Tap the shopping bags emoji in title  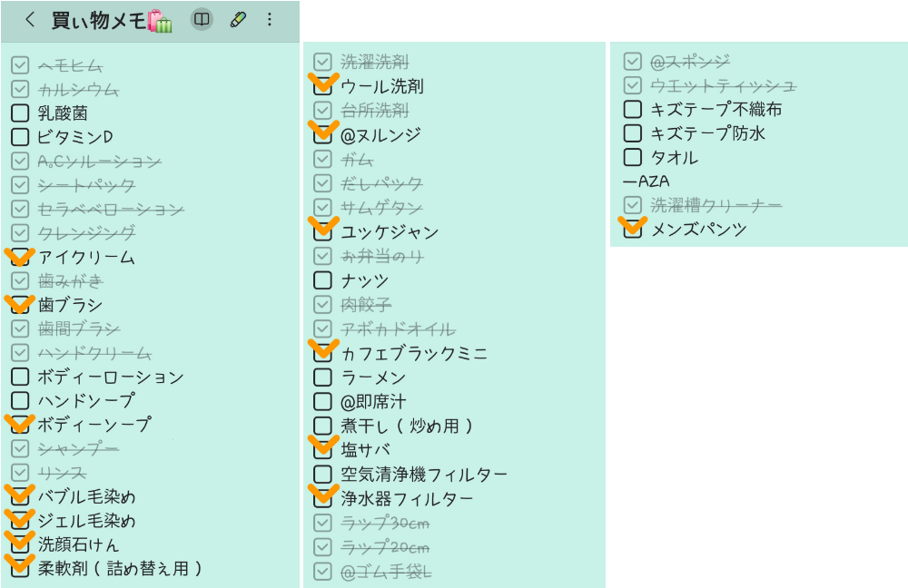coord(160,21)
